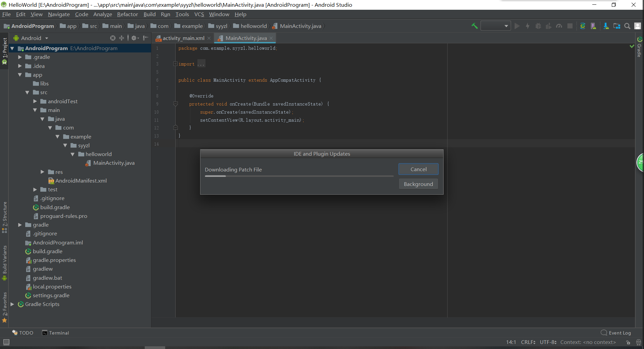644x349 pixels.
Task: Open the VCS menu
Action: point(199,14)
